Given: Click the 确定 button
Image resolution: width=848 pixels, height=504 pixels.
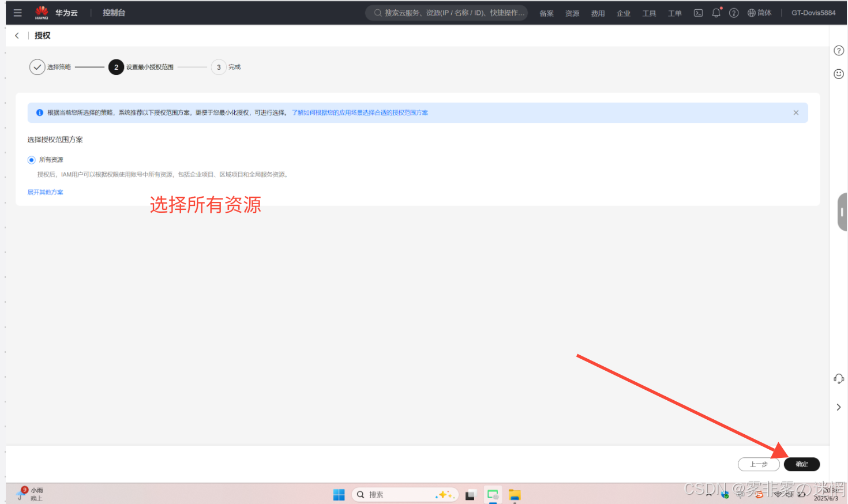Looking at the screenshot, I should tap(801, 464).
